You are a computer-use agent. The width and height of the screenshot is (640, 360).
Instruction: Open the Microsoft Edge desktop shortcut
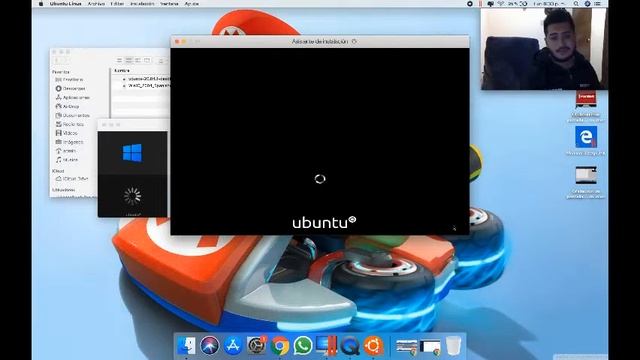(x=586, y=138)
